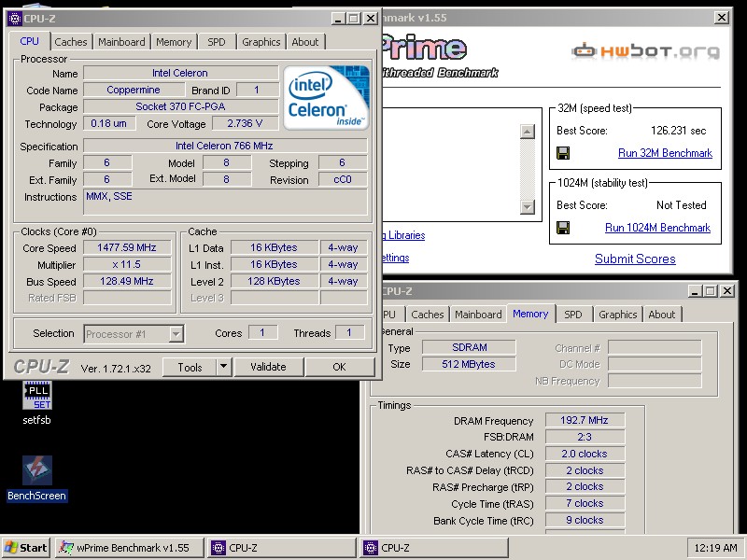Viewport: 747px width, 560px height.
Task: Click the memory Size value 512 MBytes
Action: pyautogui.click(x=470, y=364)
